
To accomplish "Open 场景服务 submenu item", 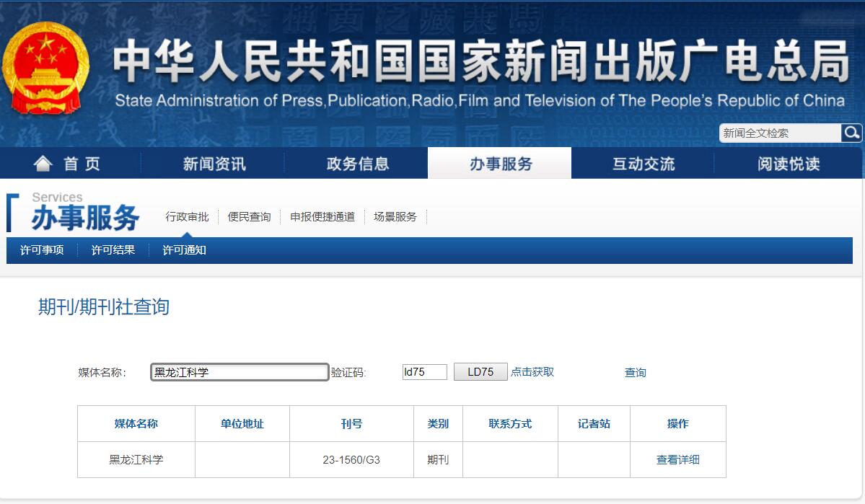I will 395,216.
